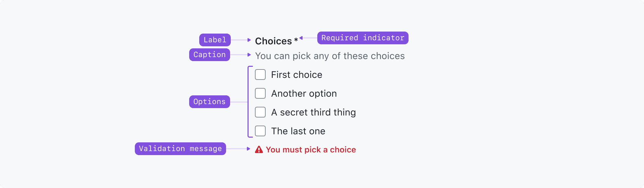644x188 pixels.
Task: Click the 'First choice' label text
Action: point(297,75)
